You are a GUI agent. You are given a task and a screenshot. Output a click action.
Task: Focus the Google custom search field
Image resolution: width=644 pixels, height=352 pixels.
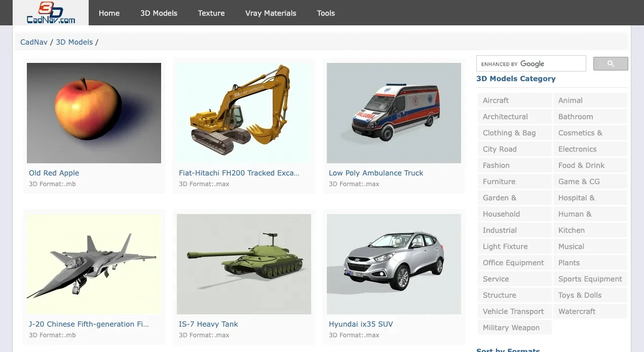point(531,63)
